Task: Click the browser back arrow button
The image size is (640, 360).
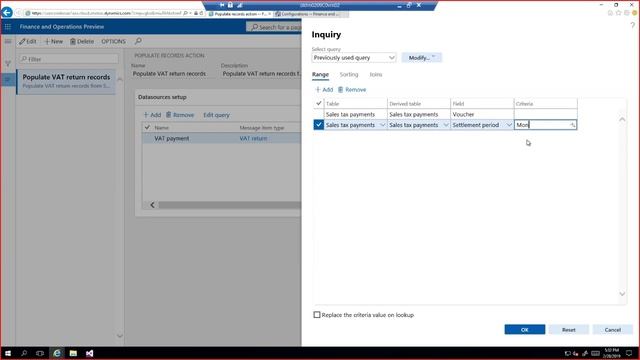Action: point(7,12)
